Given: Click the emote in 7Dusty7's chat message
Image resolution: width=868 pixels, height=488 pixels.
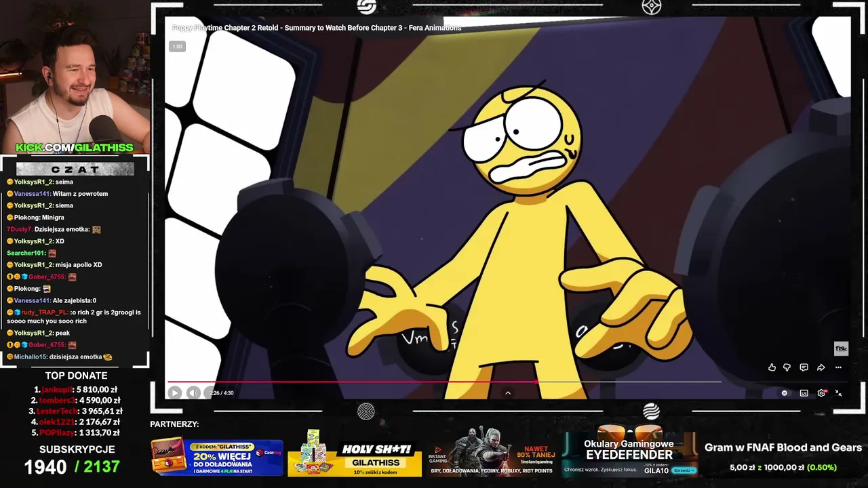Looking at the screenshot, I should (96, 229).
